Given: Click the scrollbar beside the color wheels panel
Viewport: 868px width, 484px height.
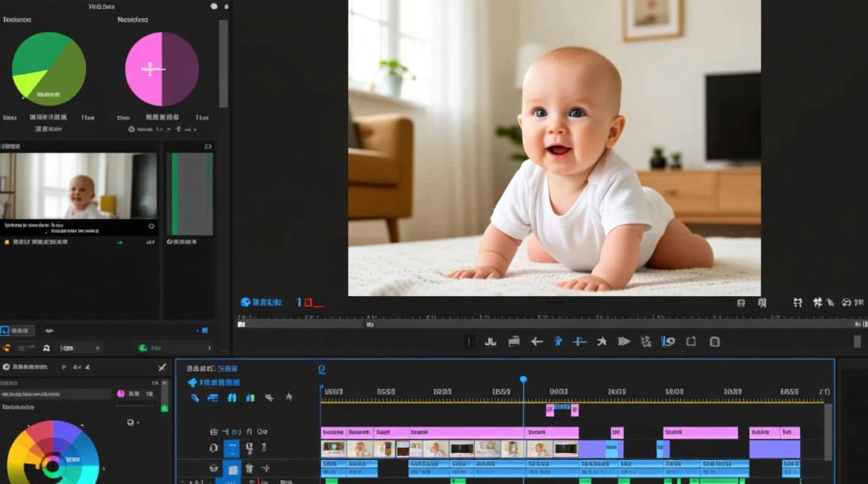Looking at the screenshot, I should (x=223, y=63).
